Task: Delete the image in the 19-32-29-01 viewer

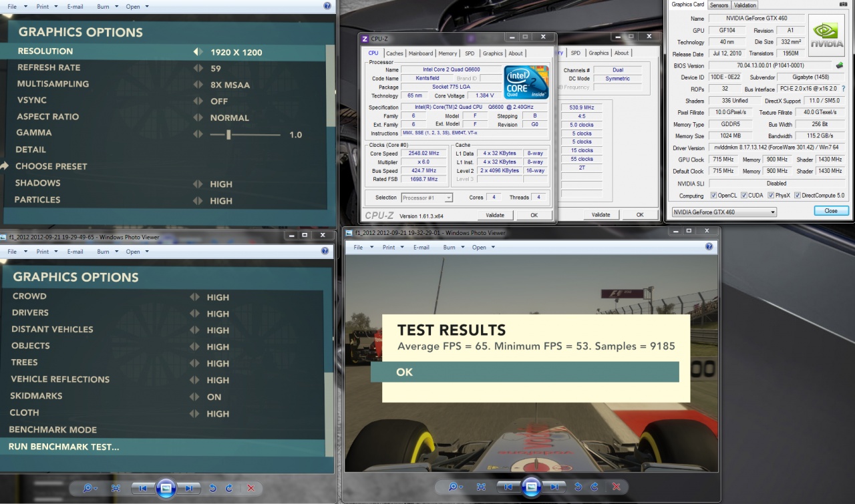Action: (x=617, y=487)
